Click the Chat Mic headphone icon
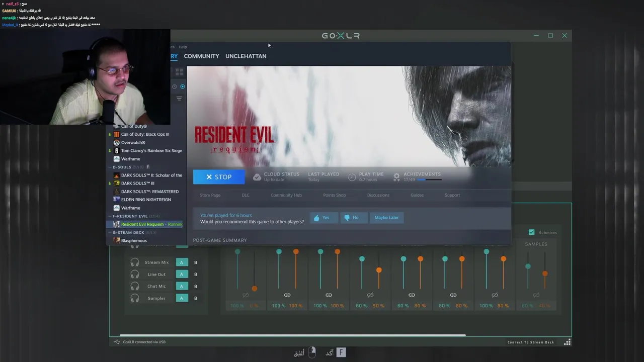Viewport: 644px width, 362px height. (135, 286)
